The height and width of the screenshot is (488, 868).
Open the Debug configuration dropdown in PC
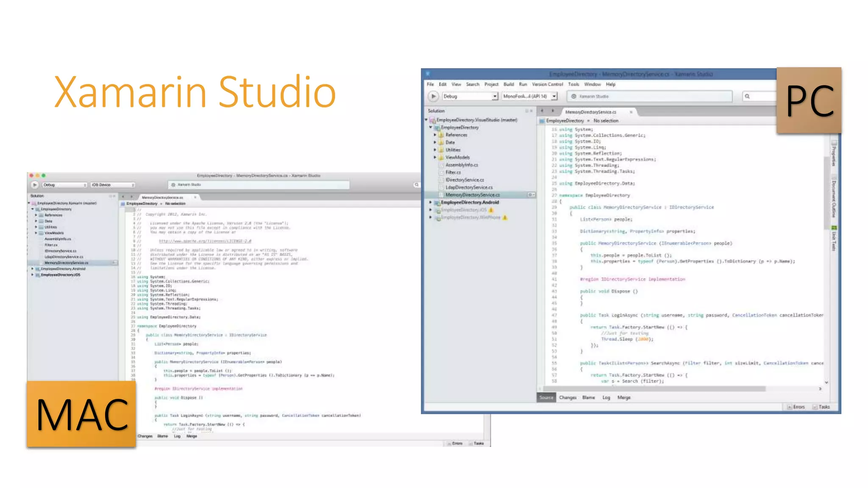[x=470, y=96]
